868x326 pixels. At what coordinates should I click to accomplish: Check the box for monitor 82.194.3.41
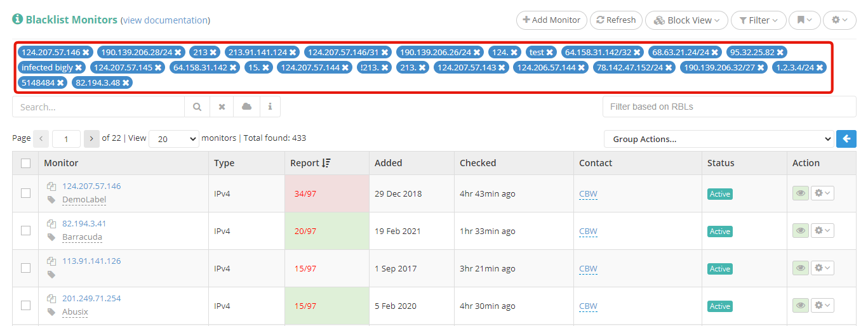(25, 231)
